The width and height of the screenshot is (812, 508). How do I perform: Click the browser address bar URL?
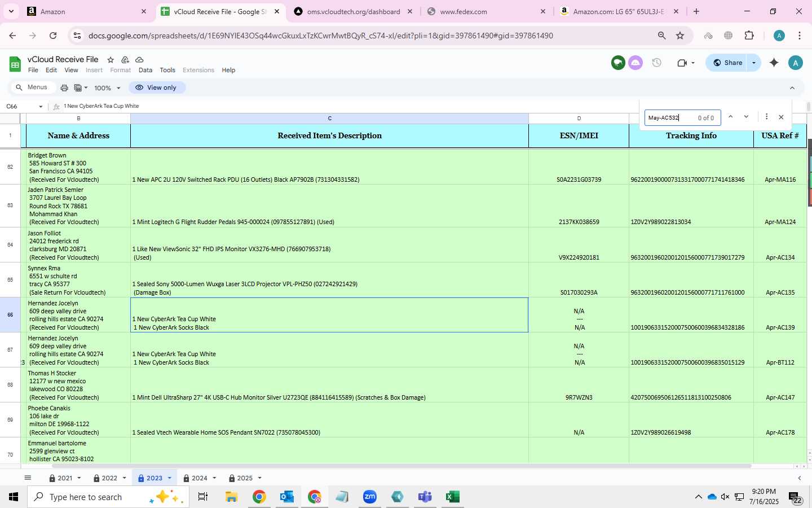click(x=320, y=36)
